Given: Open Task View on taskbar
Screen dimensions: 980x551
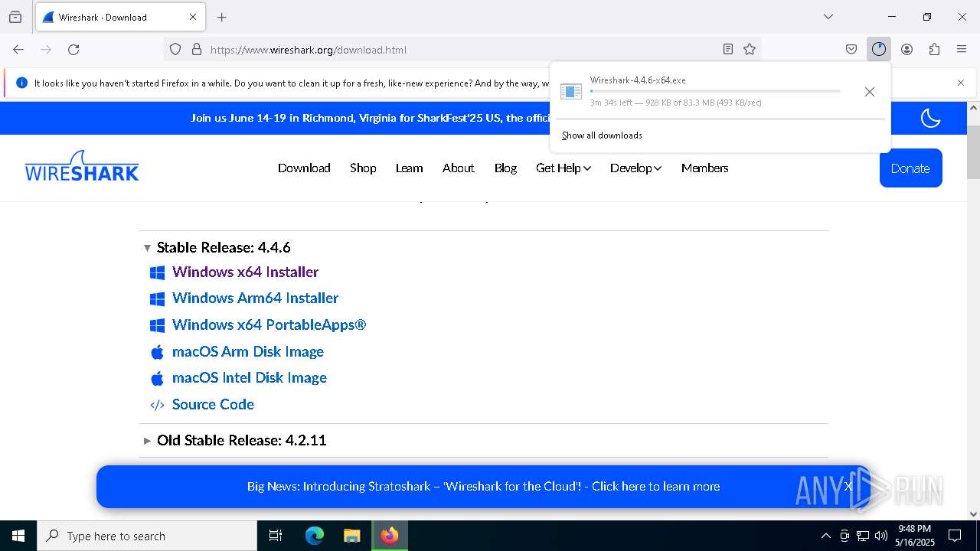Looking at the screenshot, I should pyautogui.click(x=276, y=536).
